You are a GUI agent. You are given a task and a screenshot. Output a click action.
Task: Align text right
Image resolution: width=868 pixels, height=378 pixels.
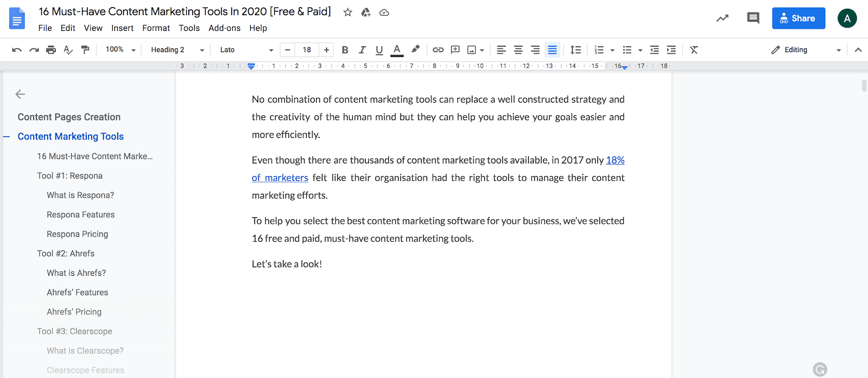[535, 50]
